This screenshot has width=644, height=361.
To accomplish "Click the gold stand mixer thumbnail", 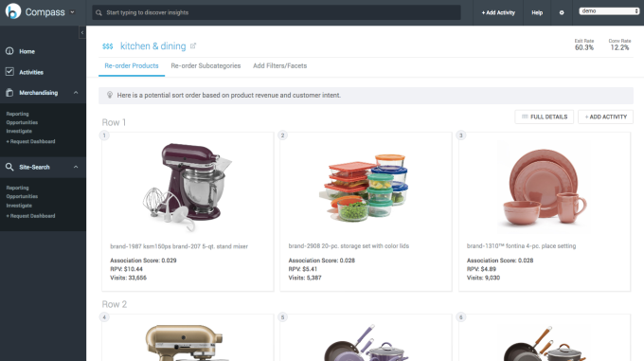I will point(185,342).
